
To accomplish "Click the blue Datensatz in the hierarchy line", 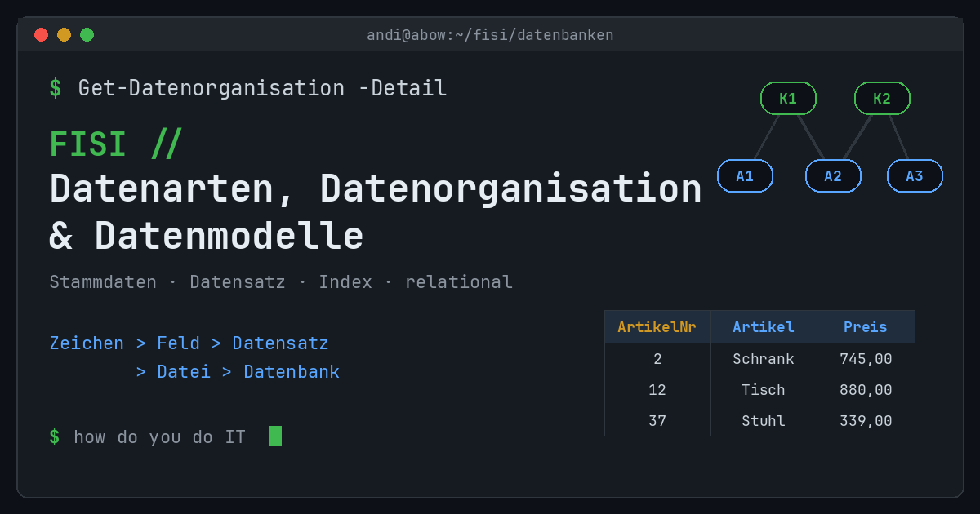I will point(280,343).
